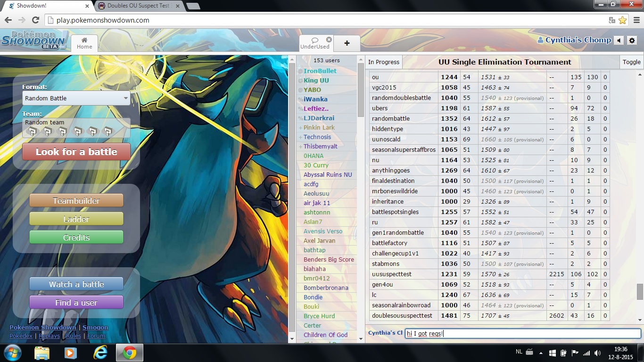Switch to Doubles OU Suspect Test browser tab
644x362 pixels.
(138, 6)
